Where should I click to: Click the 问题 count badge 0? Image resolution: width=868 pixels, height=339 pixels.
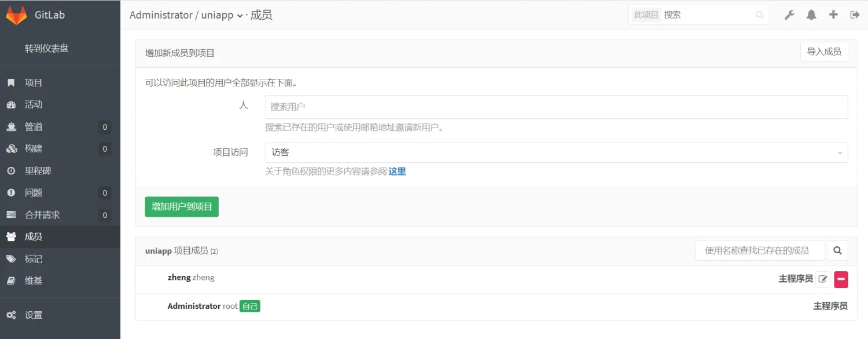click(105, 193)
